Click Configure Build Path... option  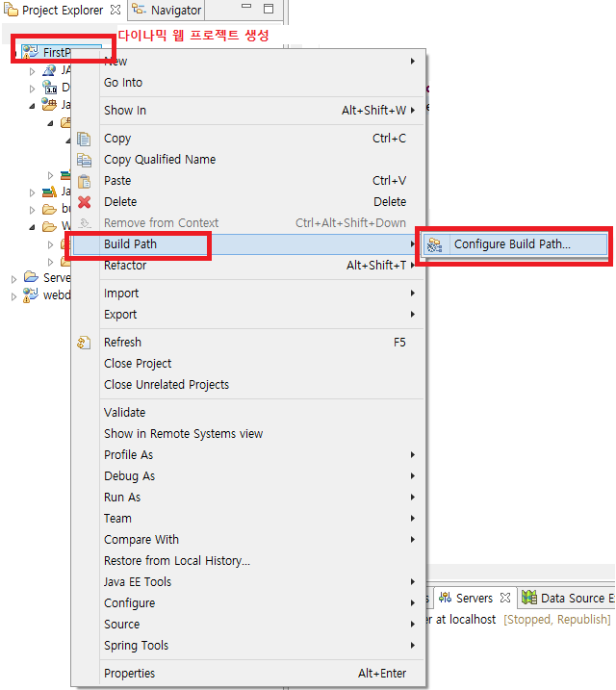pyautogui.click(x=512, y=244)
